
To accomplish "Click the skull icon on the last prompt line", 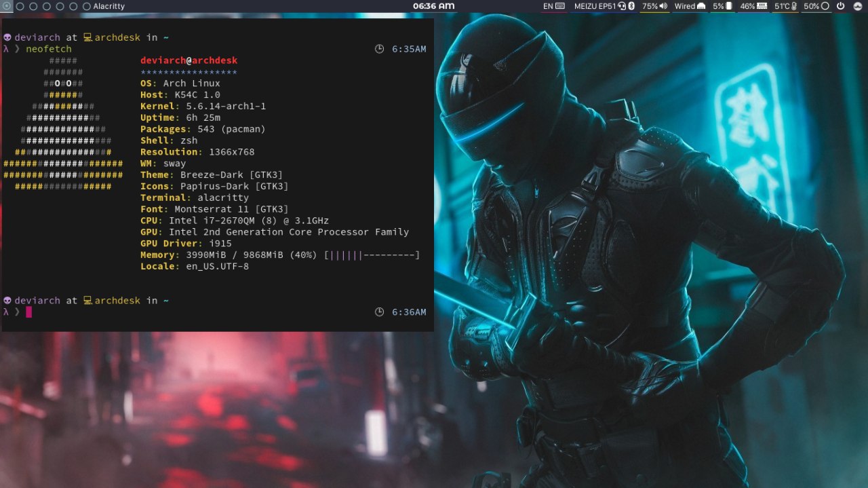I will pyautogui.click(x=7, y=301).
